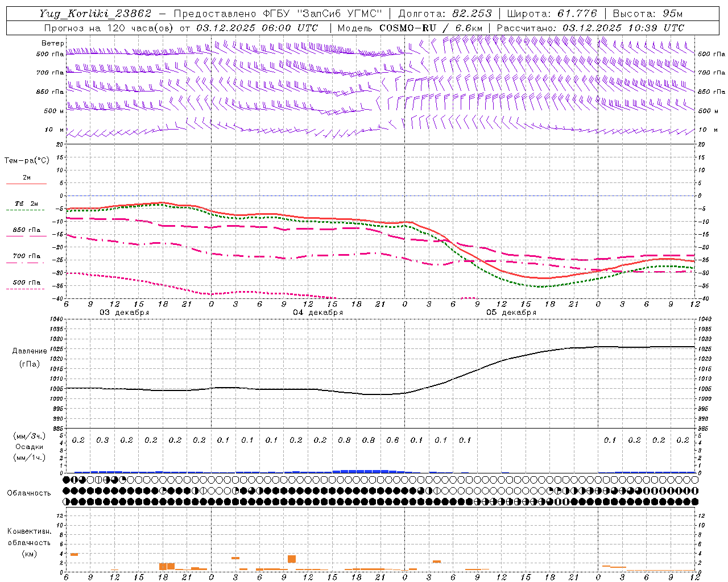Screen dimensions: 728x582
Task: Click the 04 декабря date label
Action: [x=318, y=313]
